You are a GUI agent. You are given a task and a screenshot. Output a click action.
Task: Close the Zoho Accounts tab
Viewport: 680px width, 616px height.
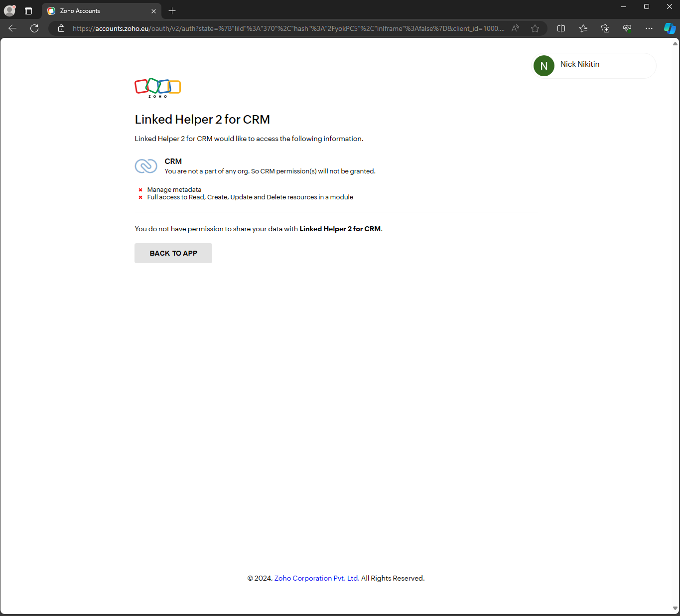click(153, 11)
